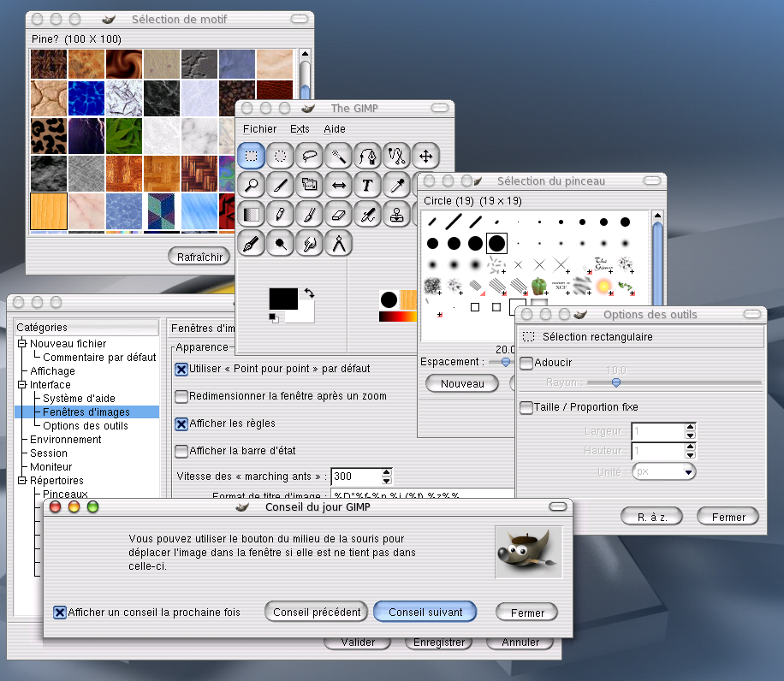The image size is (784, 681).
Task: Select 'Options des outils' tree category
Action: click(86, 426)
